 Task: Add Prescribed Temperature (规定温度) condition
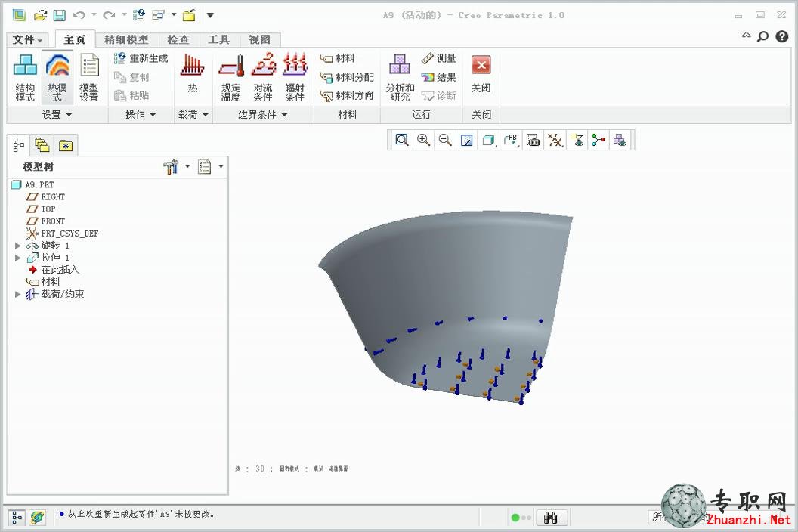(x=231, y=77)
